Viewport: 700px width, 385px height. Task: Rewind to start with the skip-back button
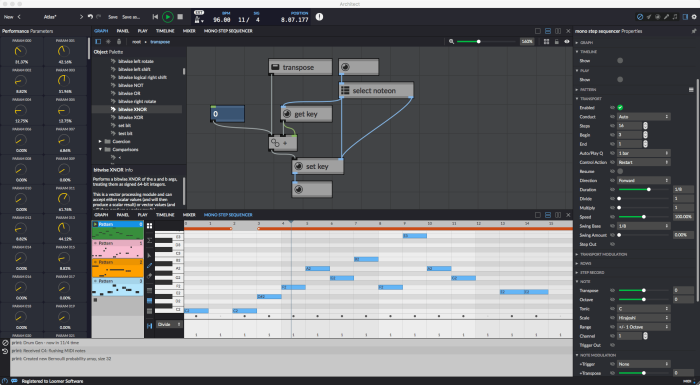[155, 17]
